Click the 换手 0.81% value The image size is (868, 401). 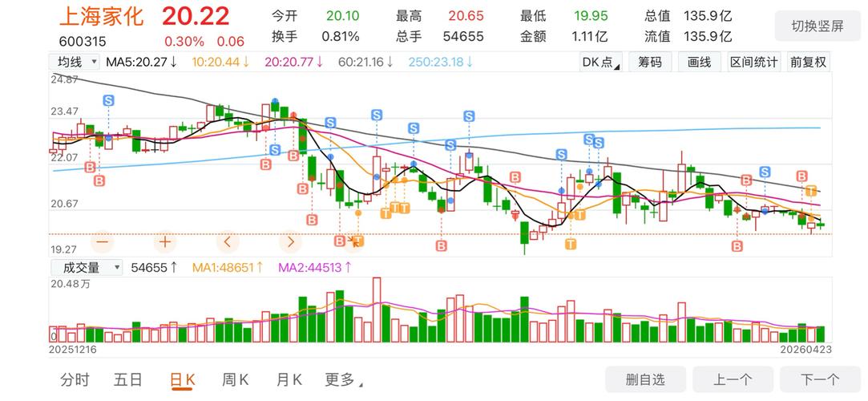coord(341,37)
